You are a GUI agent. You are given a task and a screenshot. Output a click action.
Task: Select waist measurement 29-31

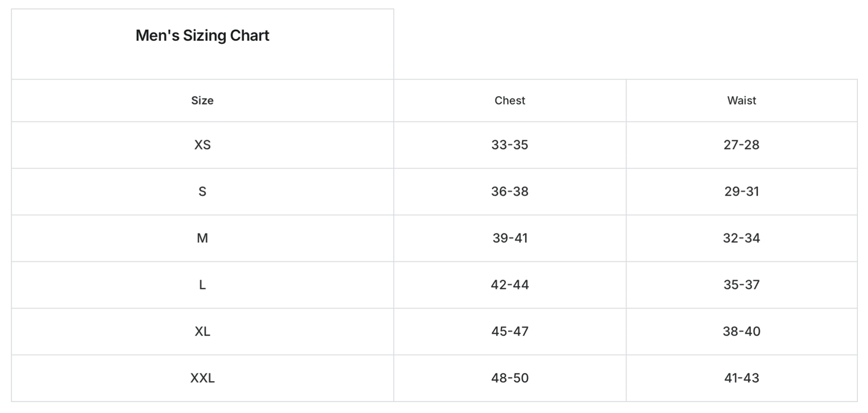[742, 191]
